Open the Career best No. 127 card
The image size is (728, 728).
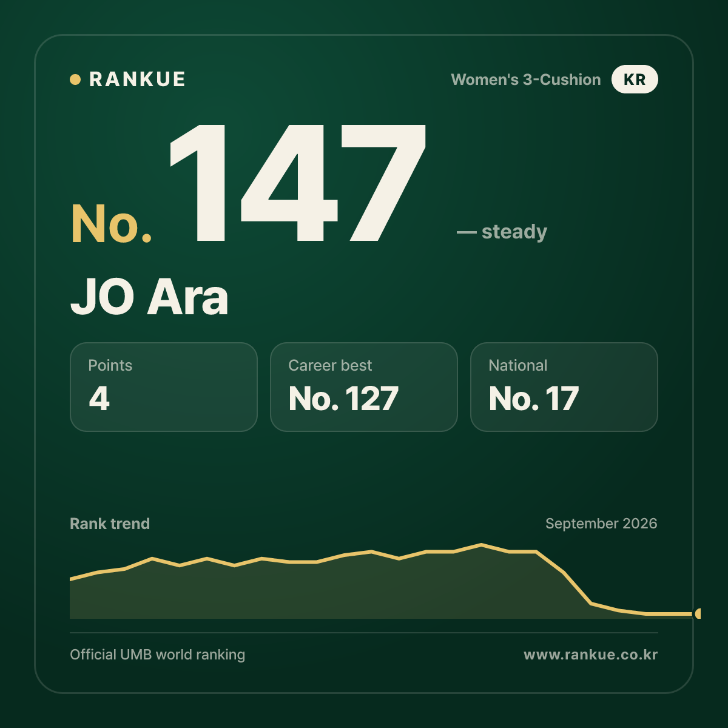click(x=364, y=387)
